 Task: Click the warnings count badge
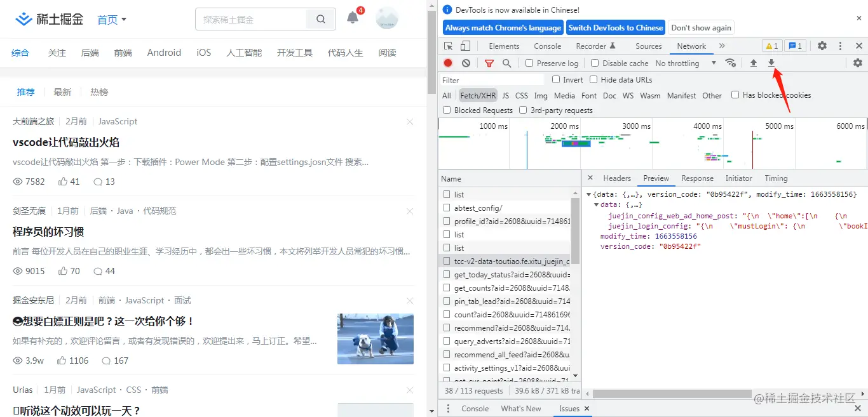click(771, 46)
